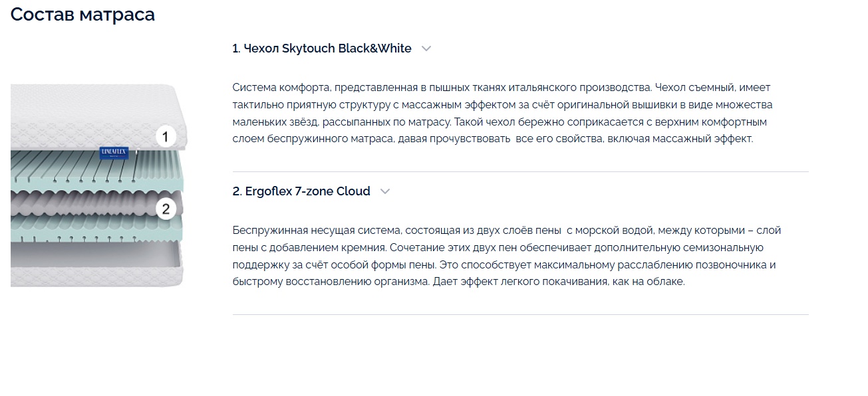Click the word 'Skytouch' in first heading
The height and width of the screenshot is (396, 868).
(309, 49)
